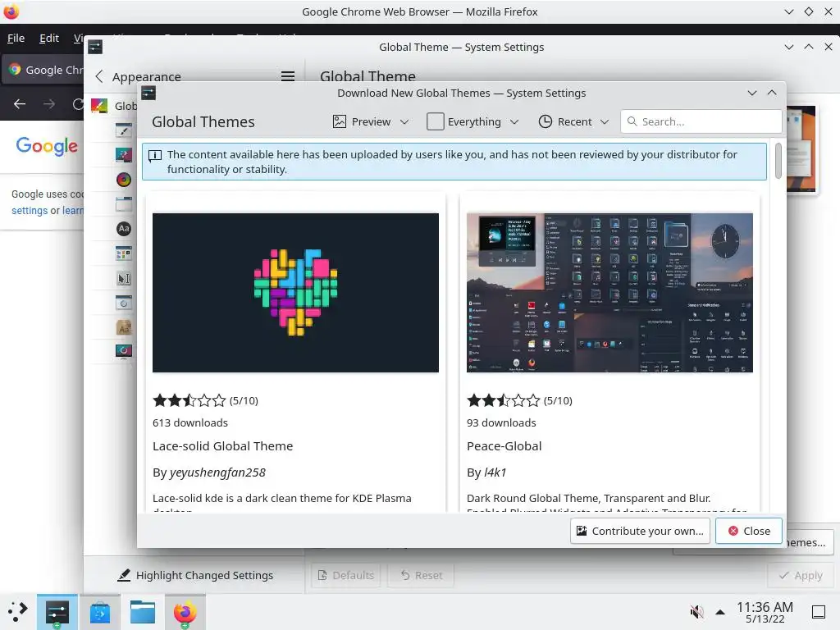Open the KDE application launcher
840x630 pixels.
click(x=18, y=612)
